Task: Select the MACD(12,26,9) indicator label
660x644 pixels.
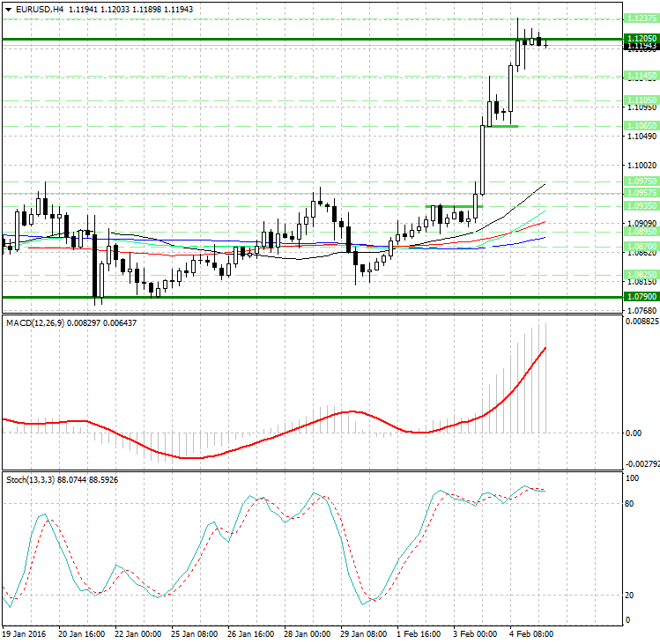Action: [x=42, y=323]
